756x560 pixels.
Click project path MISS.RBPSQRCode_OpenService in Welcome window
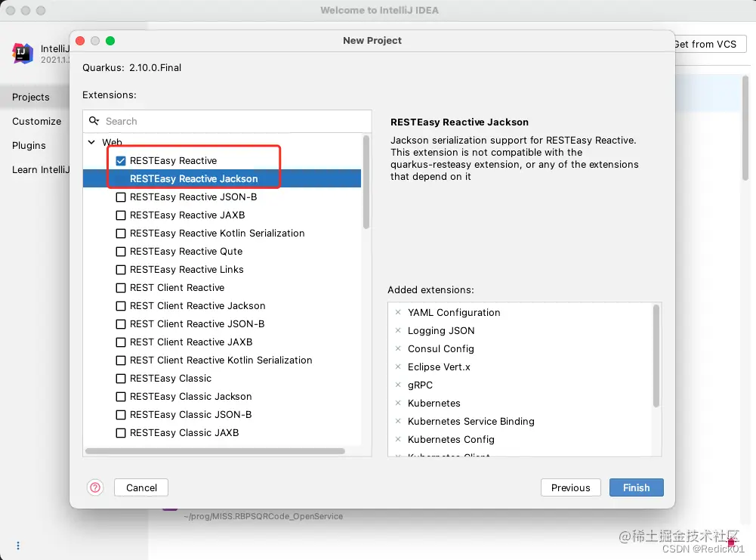(x=264, y=516)
